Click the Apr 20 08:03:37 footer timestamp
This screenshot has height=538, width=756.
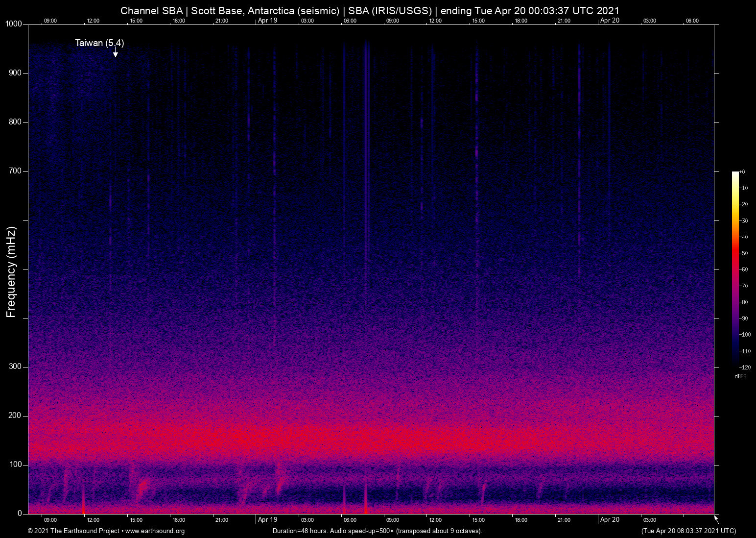(x=688, y=531)
